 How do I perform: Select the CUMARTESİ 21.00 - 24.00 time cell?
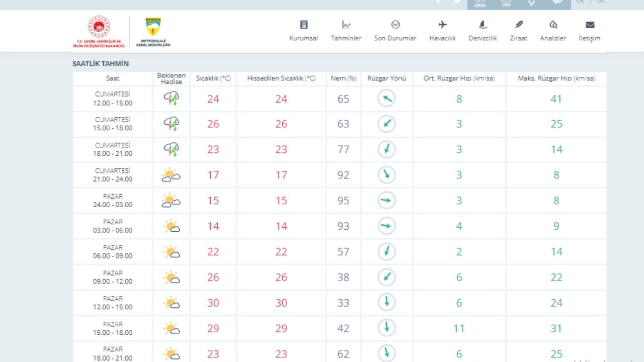point(113,175)
